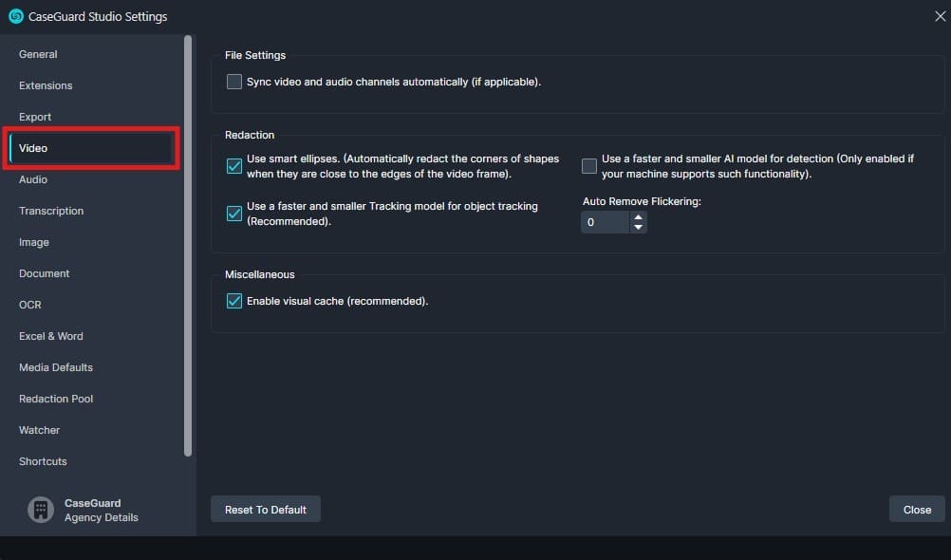
Task: Select the OCR settings category
Action: coord(30,305)
